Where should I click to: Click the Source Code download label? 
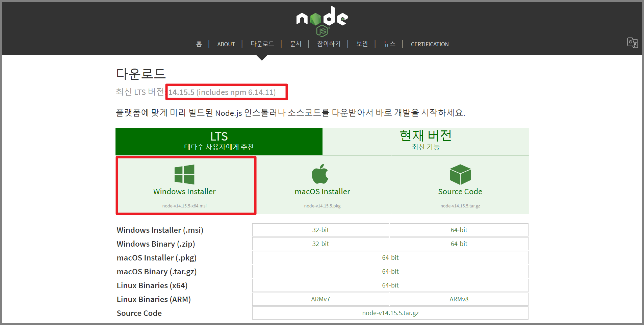tap(460, 192)
